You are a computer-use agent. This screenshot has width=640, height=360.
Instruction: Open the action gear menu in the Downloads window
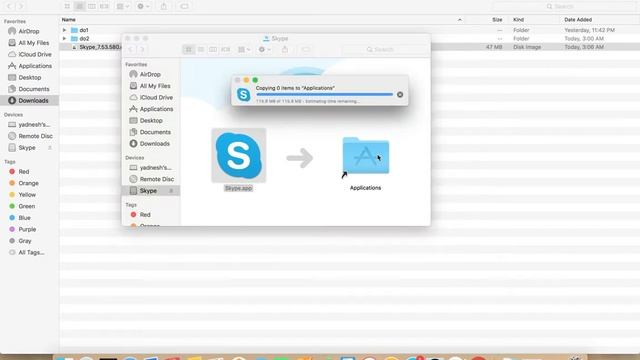coord(143,7)
